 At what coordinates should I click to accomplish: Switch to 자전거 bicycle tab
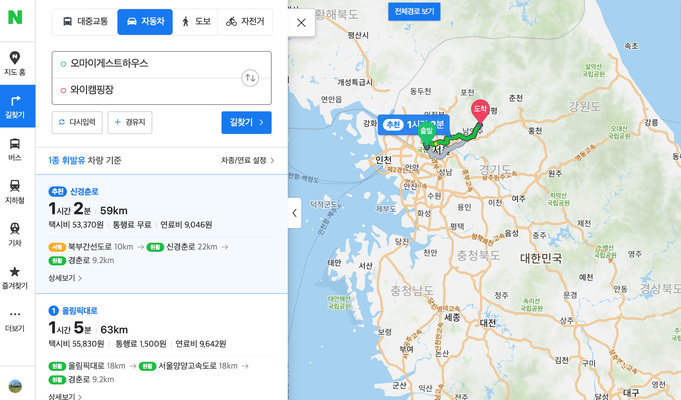tap(245, 21)
